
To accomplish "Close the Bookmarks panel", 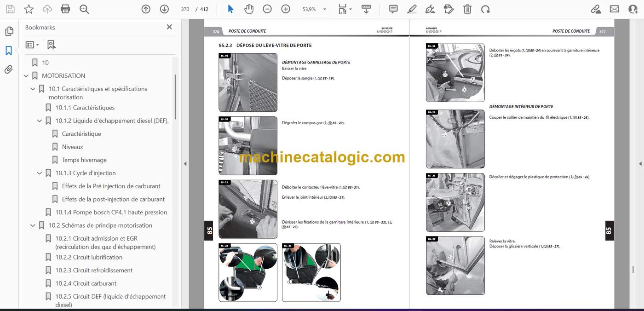I will click(169, 27).
